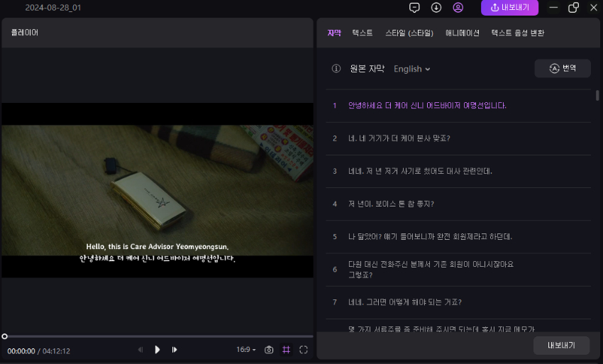Play the video preview

[157, 350]
